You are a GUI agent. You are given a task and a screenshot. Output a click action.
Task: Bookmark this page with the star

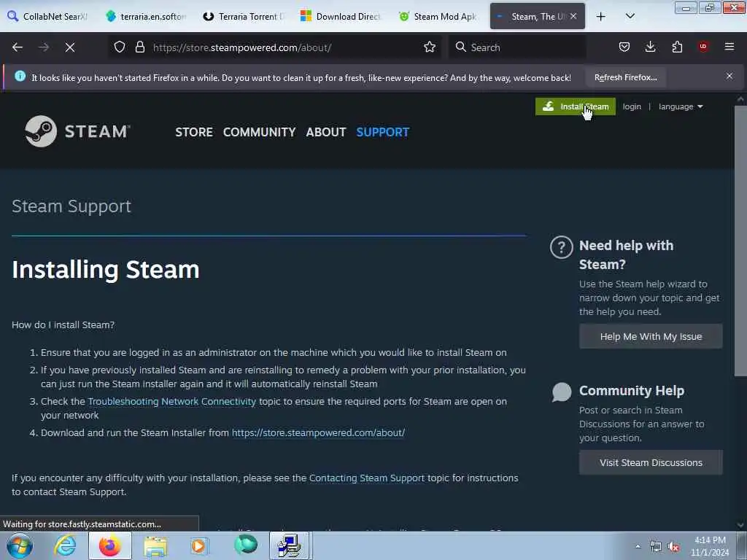430,47
